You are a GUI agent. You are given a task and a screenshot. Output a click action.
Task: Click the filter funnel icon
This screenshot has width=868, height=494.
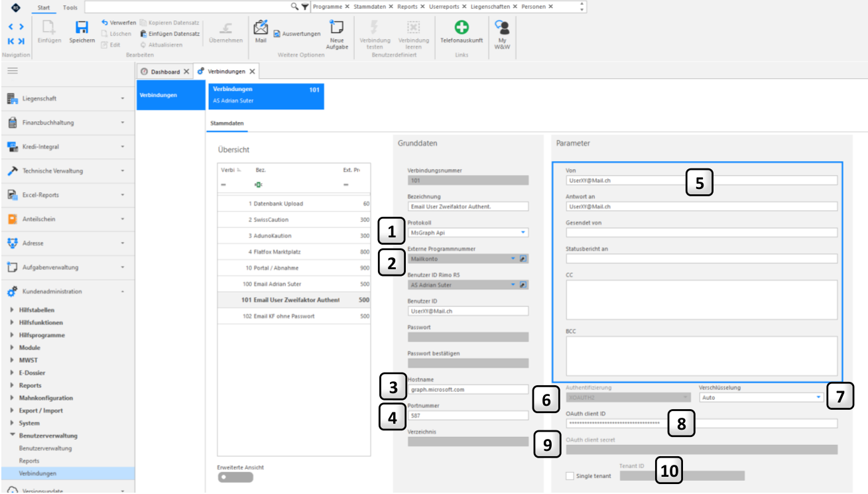coord(304,6)
